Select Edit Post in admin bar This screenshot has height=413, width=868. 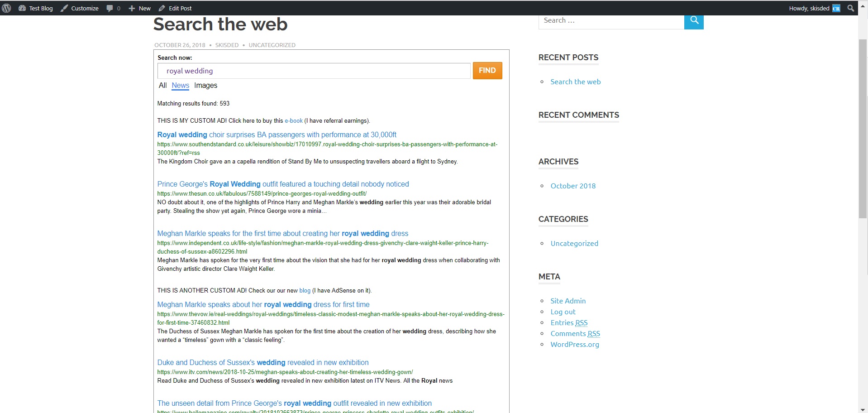point(180,8)
